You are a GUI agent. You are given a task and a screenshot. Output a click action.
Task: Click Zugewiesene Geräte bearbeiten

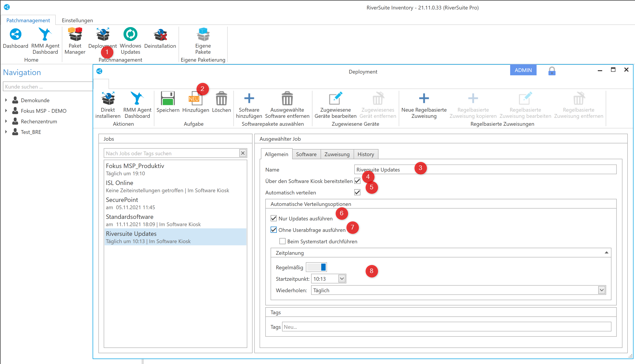pyautogui.click(x=335, y=105)
